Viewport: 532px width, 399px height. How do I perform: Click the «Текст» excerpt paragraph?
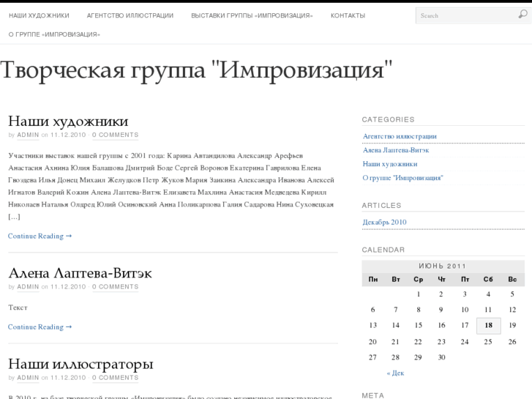click(18, 307)
